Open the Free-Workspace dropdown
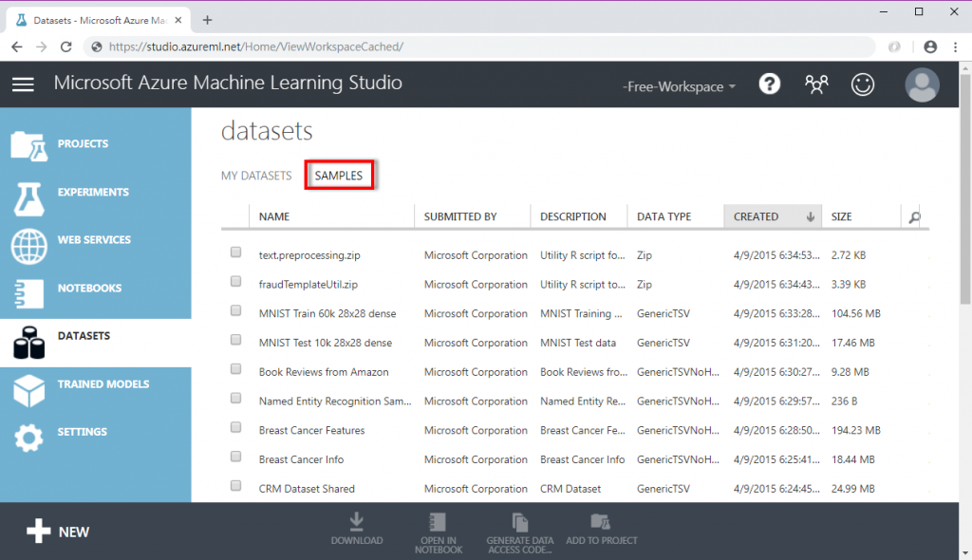This screenshot has height=560, width=972. tap(680, 86)
